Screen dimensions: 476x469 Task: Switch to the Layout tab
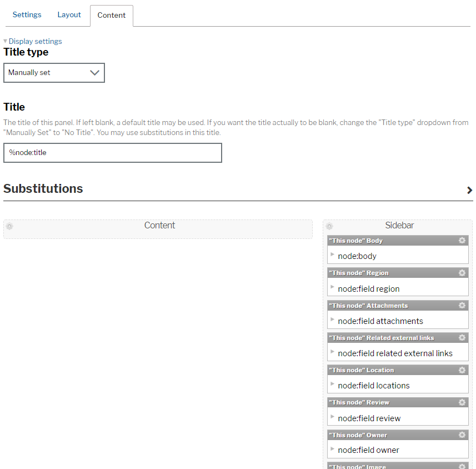pyautogui.click(x=69, y=14)
